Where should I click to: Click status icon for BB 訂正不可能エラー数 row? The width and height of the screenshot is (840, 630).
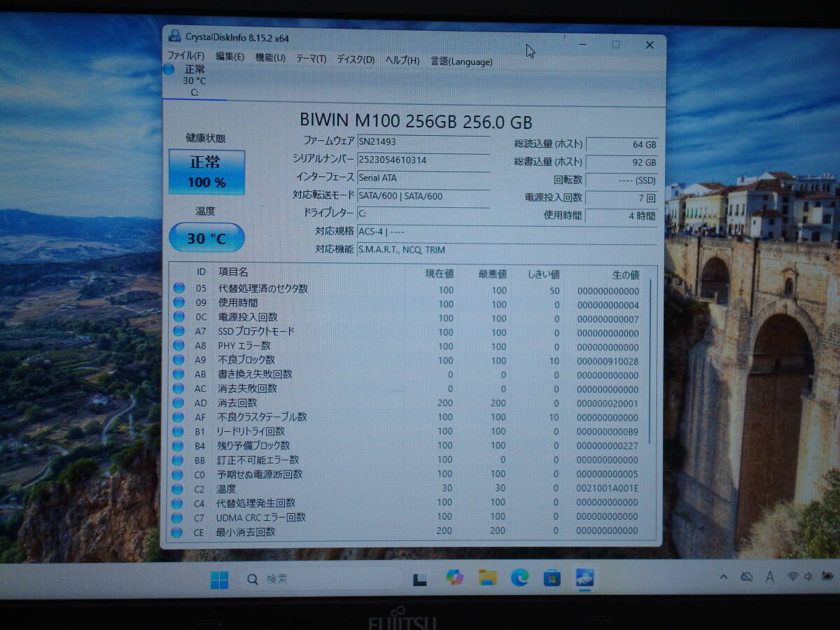coord(178,460)
